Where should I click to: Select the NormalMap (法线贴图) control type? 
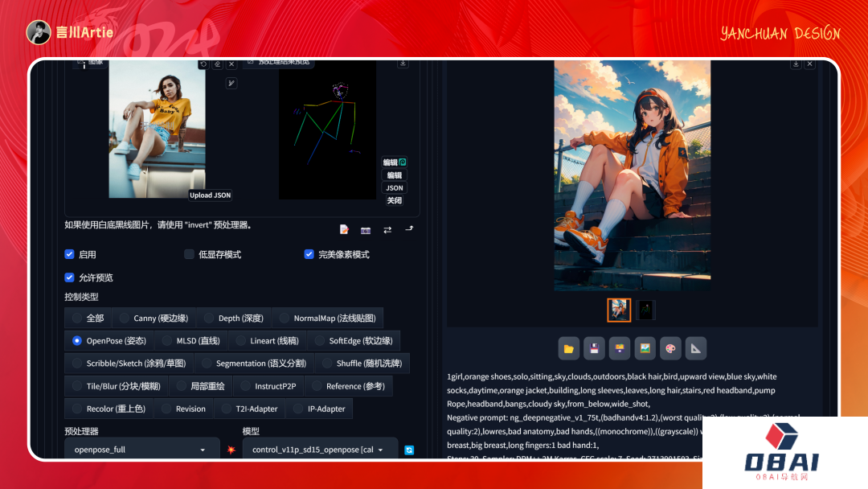(328, 318)
